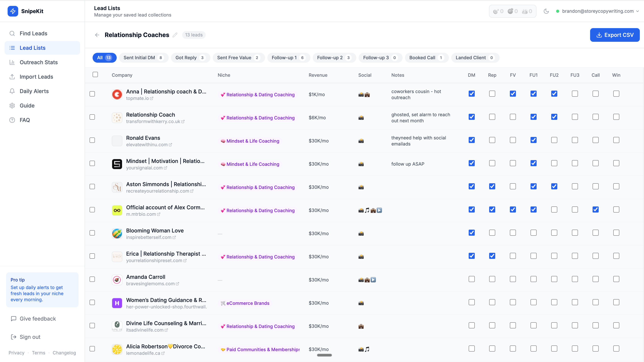The height and width of the screenshot is (362, 644).
Task: Open Outreach Stats in the sidebar
Action: (x=39, y=62)
